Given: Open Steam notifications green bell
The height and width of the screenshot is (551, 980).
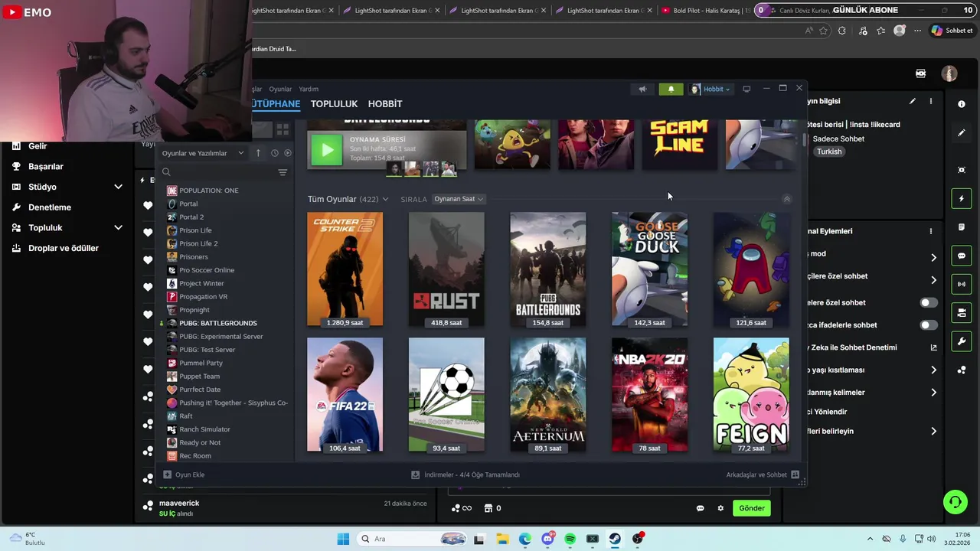Looking at the screenshot, I should coord(671,89).
